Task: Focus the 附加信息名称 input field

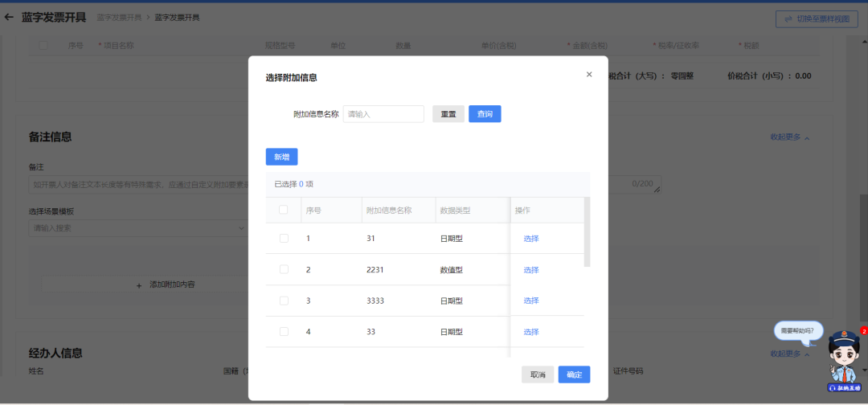Action: [383, 114]
